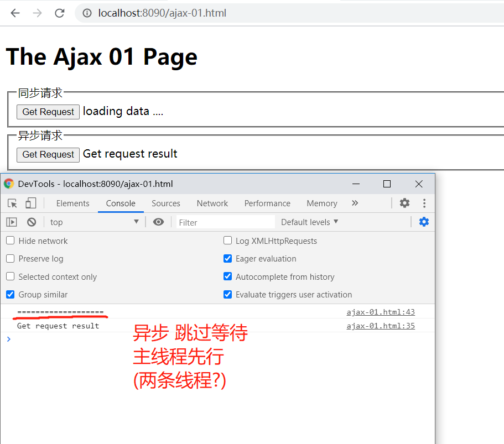This screenshot has width=504, height=444.
Task: View site information icon in address bar
Action: 87,13
